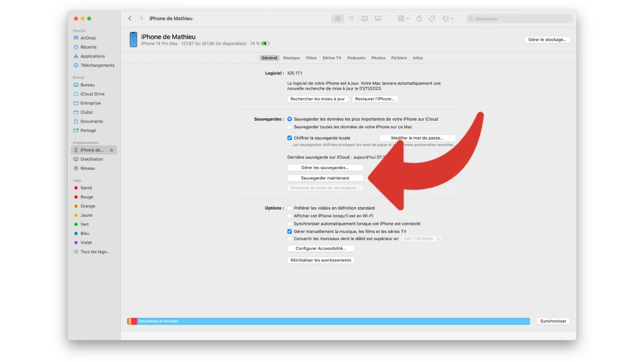Click Modifier le mot de passe
Screen dimensions: 644x362
coord(418,138)
